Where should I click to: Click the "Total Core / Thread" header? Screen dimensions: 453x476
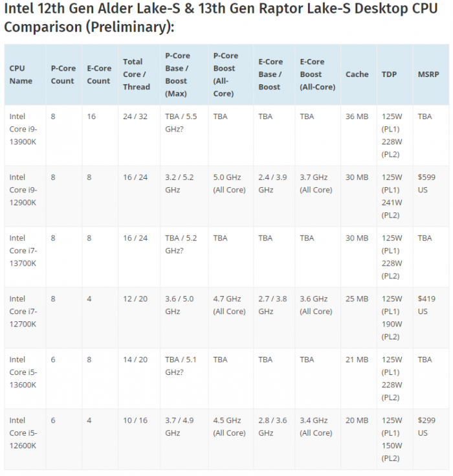[136, 74]
